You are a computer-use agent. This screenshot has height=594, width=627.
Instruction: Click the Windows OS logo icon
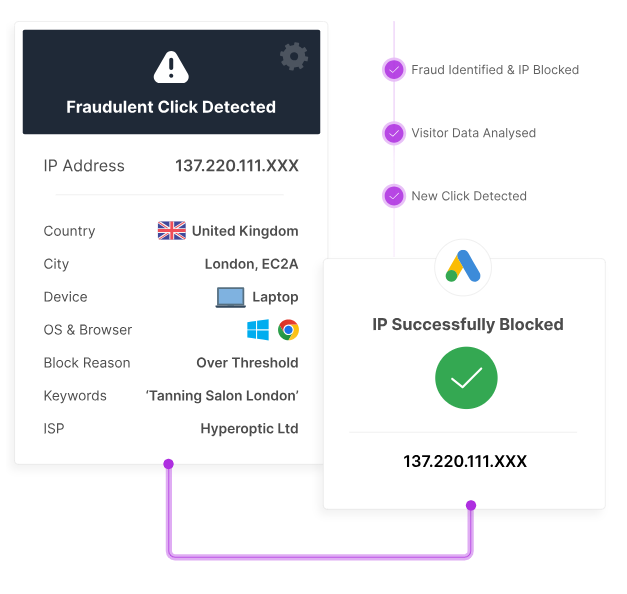[x=258, y=330]
